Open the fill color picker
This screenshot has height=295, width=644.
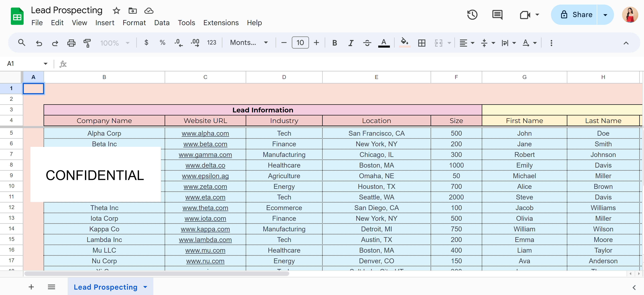coord(405,43)
